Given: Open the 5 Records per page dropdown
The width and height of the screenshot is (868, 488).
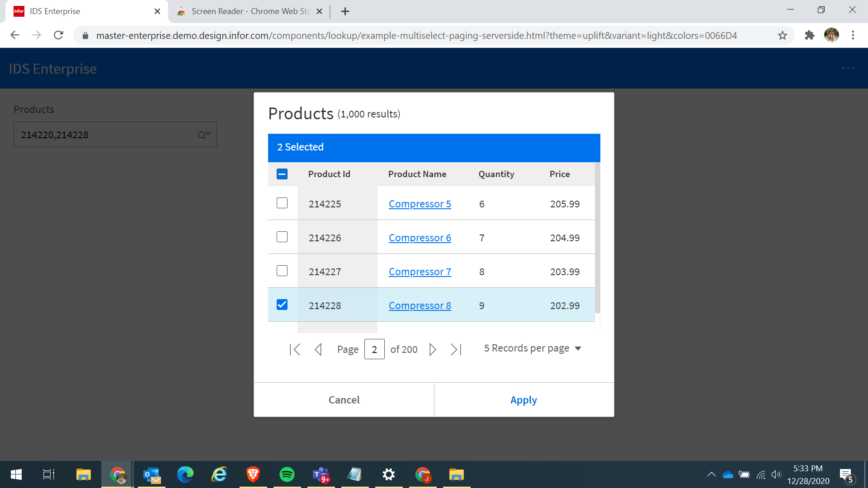Looking at the screenshot, I should coord(533,348).
